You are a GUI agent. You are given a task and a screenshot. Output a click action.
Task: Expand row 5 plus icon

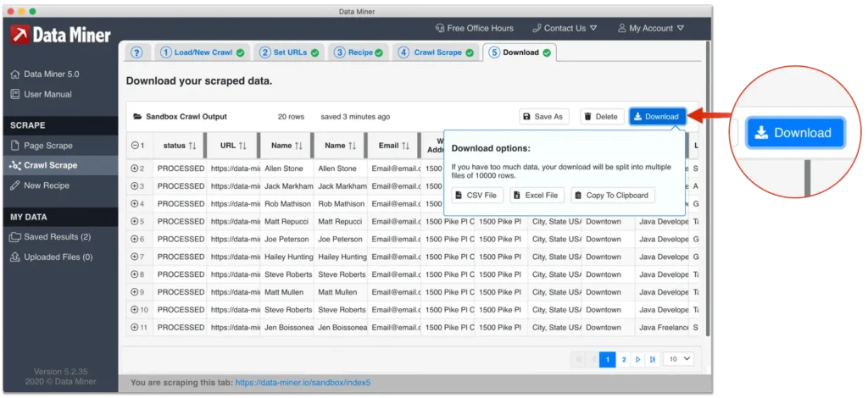pyautogui.click(x=135, y=222)
